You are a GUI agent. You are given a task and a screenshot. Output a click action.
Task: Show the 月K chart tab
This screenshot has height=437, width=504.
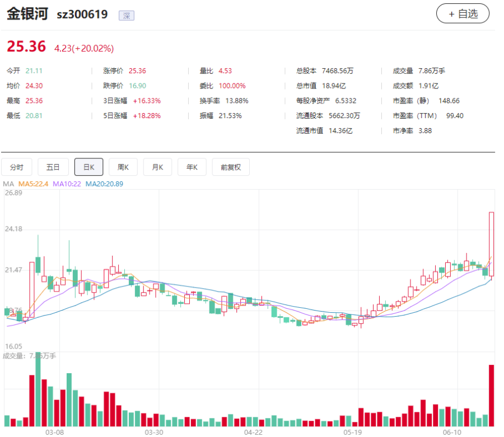(x=157, y=167)
